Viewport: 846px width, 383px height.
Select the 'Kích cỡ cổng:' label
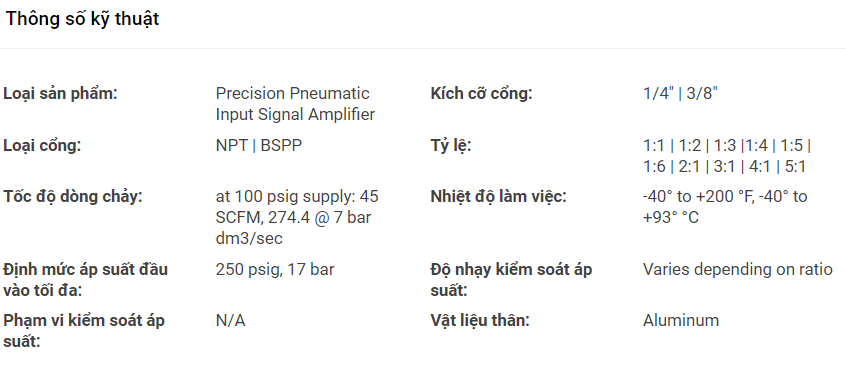coord(481,93)
